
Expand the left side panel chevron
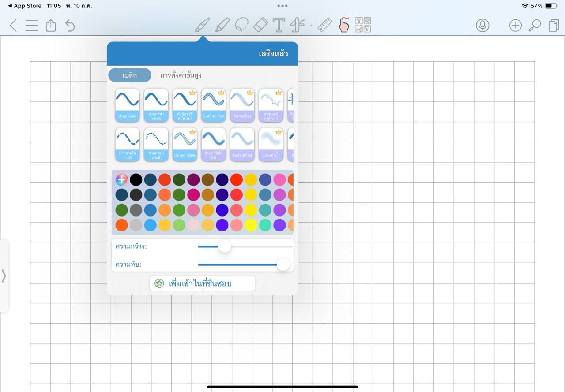(x=4, y=276)
